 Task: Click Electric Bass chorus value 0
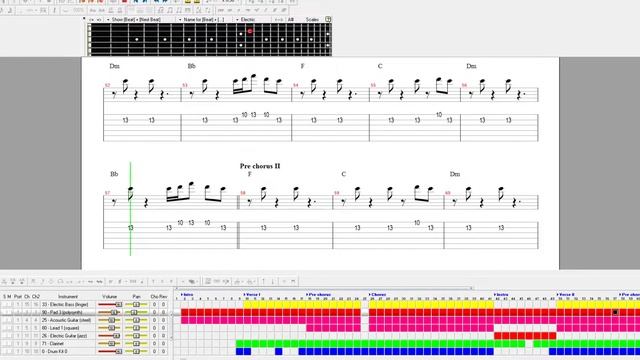tap(154, 304)
